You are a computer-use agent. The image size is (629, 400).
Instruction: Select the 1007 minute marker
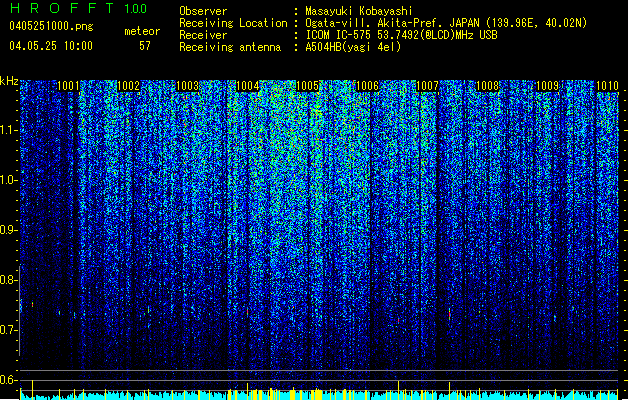[x=428, y=86]
